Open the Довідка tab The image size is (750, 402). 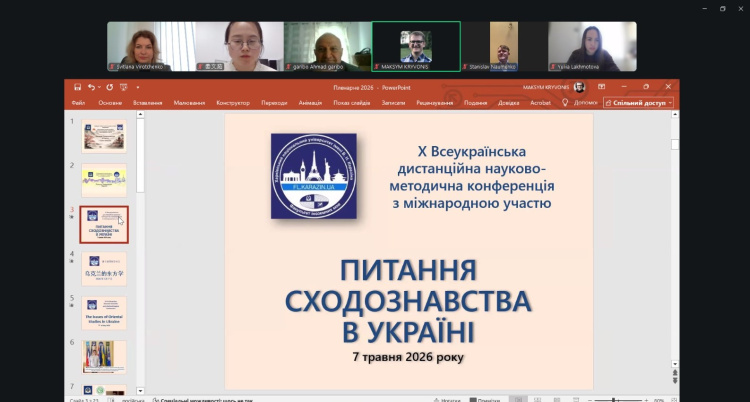click(x=508, y=103)
